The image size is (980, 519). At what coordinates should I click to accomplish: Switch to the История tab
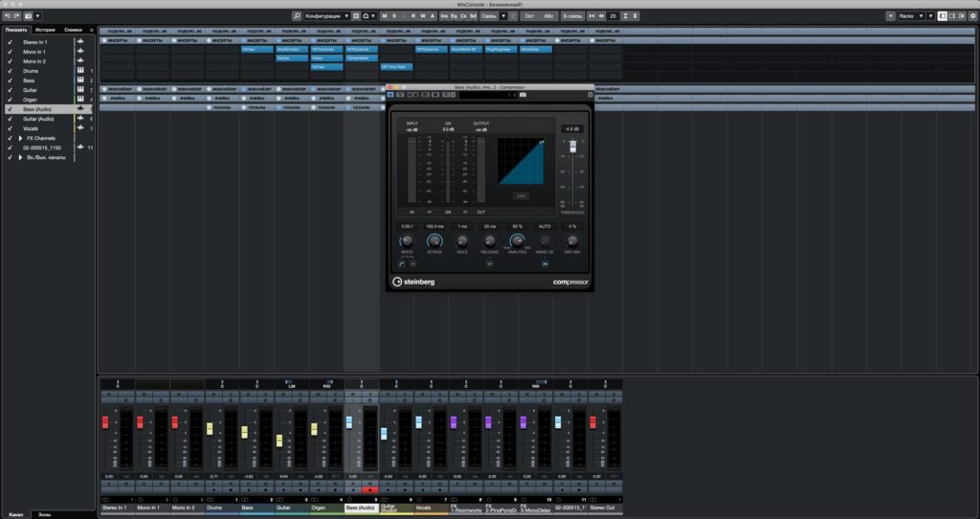(45, 30)
